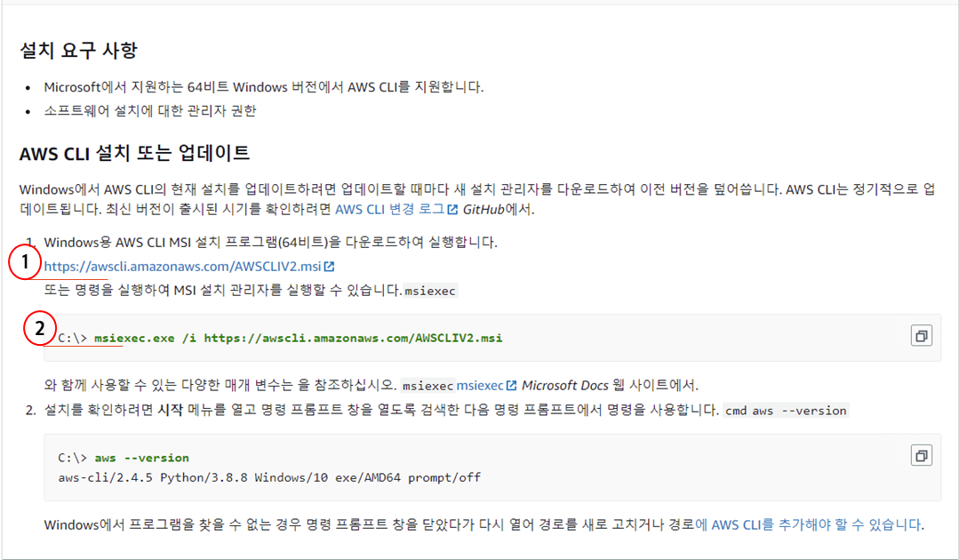Click the '소프트웨어 설치에 대한 관리자 권한' bullet
Screen dimensions: 959x560
pos(150,110)
